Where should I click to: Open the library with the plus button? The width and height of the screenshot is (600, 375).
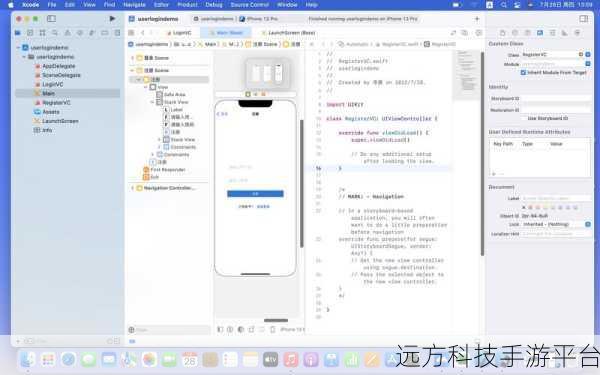click(x=477, y=19)
